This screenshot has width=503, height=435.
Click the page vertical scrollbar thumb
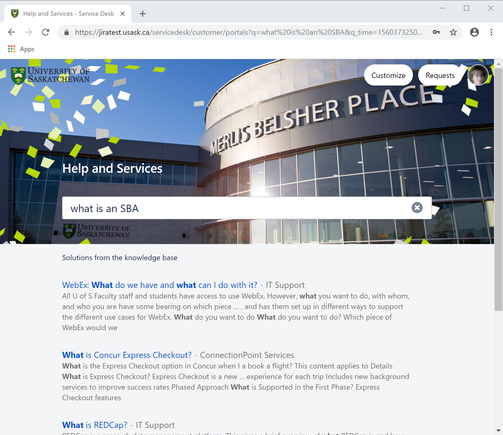pos(498,189)
